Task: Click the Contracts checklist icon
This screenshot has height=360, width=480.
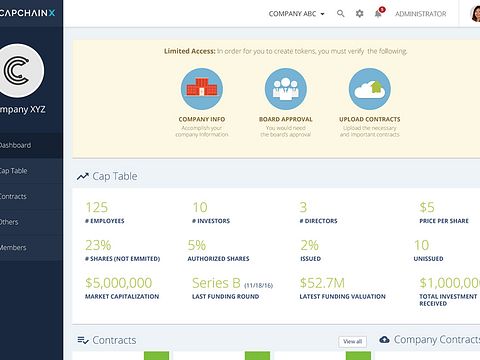Action: (x=83, y=340)
